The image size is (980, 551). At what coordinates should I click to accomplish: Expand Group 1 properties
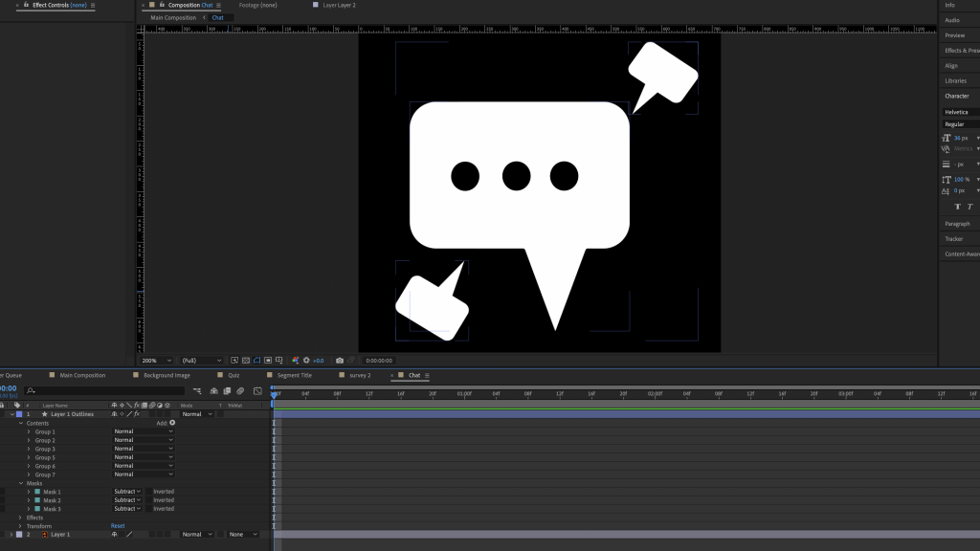pyautogui.click(x=29, y=431)
